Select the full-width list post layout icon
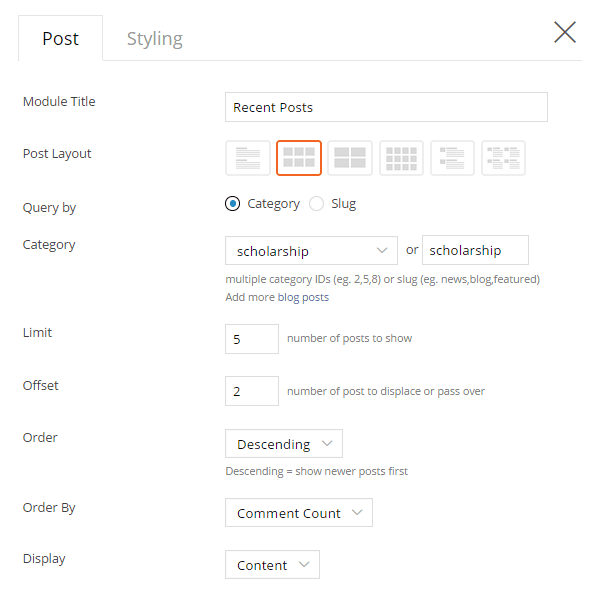 [x=248, y=158]
